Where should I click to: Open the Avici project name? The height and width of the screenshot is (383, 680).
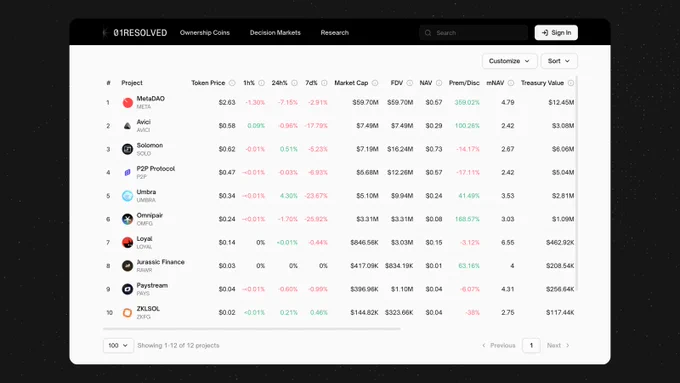(144, 122)
